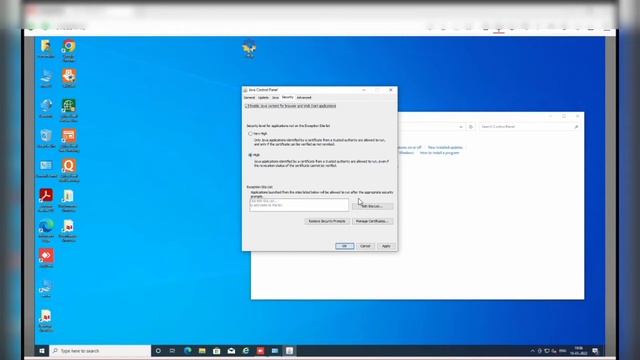The width and height of the screenshot is (640, 360).
Task: Open the notification center icon in tray
Action: (x=595, y=351)
